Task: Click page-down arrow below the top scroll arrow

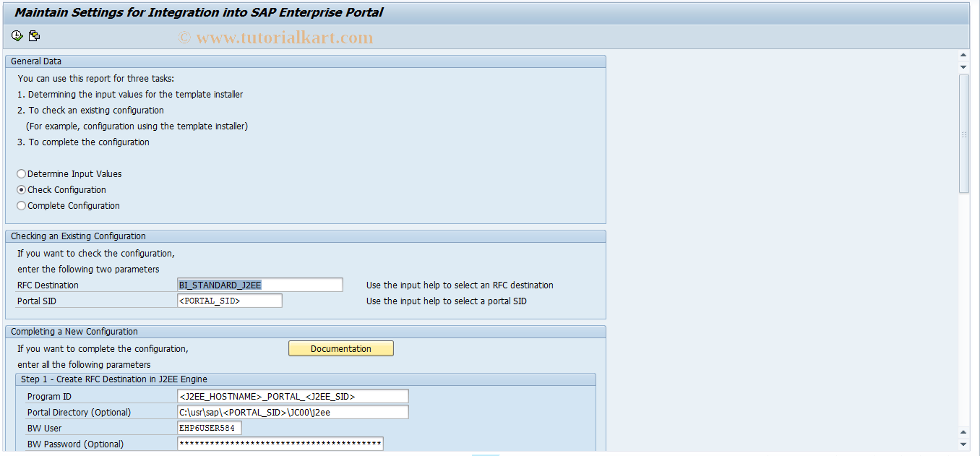Action: coord(963,66)
